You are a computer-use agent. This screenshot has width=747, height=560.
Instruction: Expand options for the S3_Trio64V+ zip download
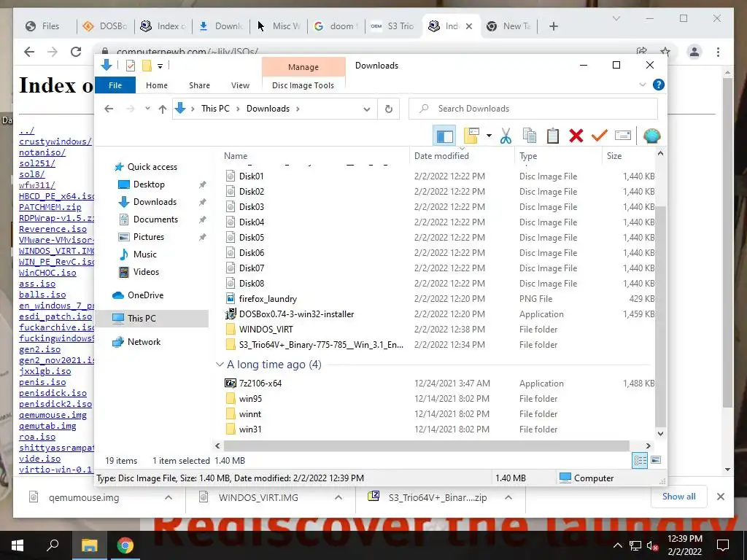(x=508, y=497)
